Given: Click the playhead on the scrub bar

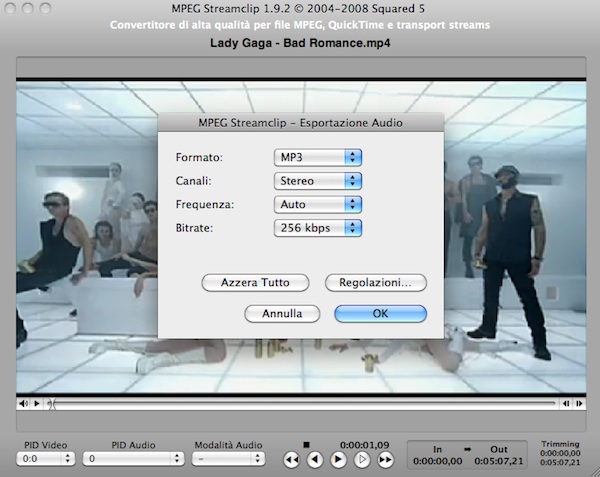Looking at the screenshot, I should 51,404.
